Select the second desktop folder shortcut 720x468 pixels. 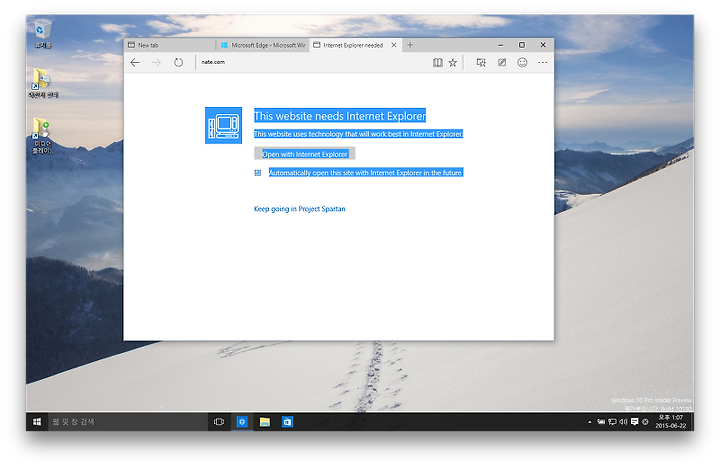point(43,83)
